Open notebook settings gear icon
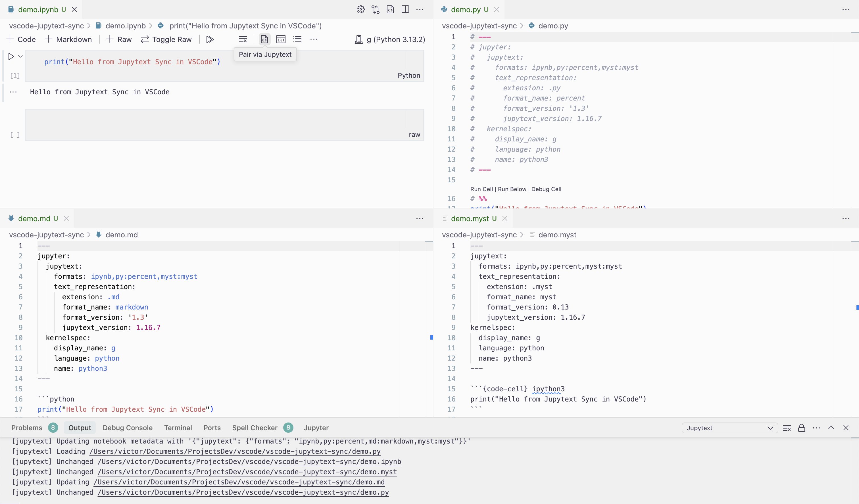 coord(361,10)
